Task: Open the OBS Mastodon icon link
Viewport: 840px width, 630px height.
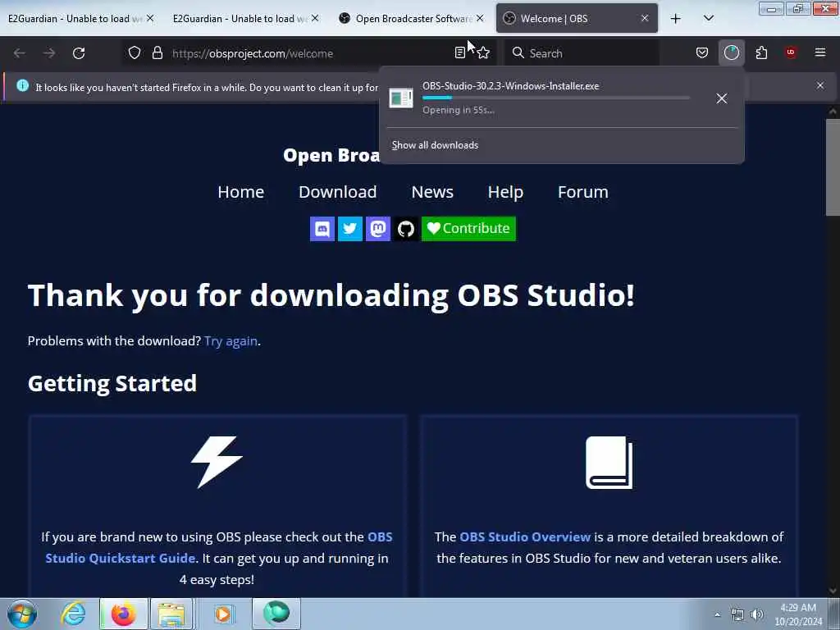Action: (377, 229)
